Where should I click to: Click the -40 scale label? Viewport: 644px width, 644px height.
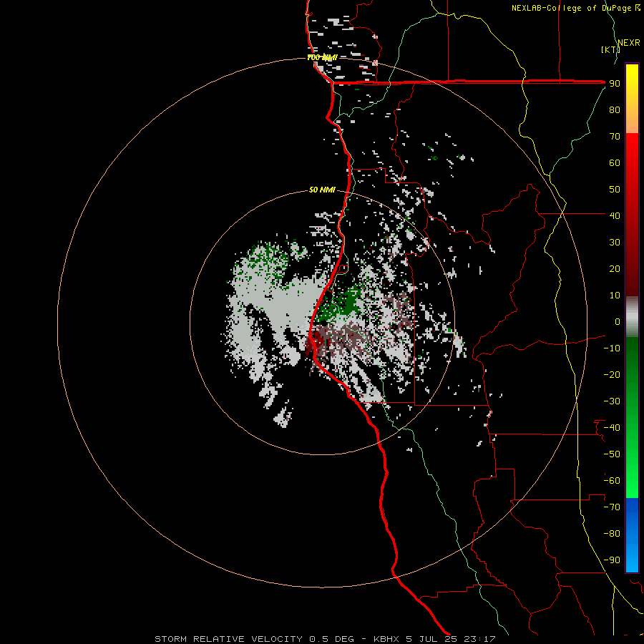[612, 428]
